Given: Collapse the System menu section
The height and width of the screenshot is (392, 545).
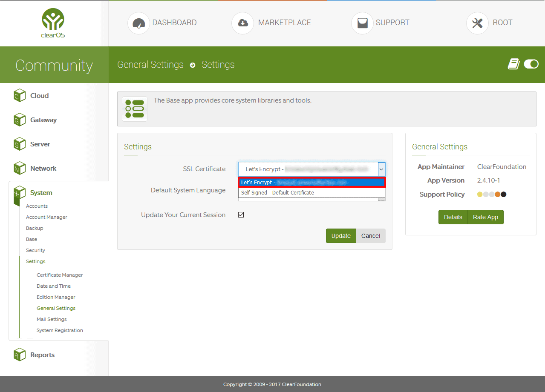Looking at the screenshot, I should click(x=41, y=193).
